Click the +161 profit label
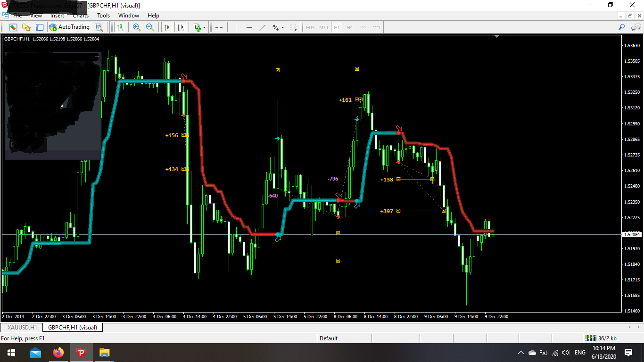This screenshot has height=362, width=644. click(345, 100)
